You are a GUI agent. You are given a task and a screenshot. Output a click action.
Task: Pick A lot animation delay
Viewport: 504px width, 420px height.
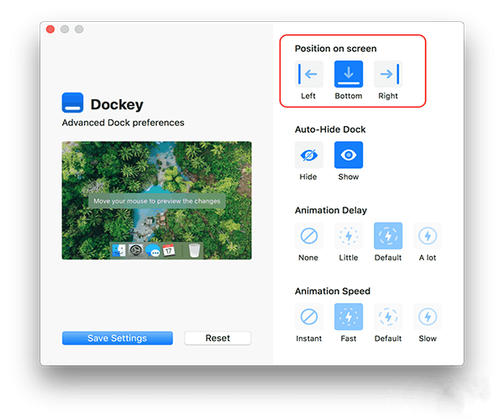point(428,236)
